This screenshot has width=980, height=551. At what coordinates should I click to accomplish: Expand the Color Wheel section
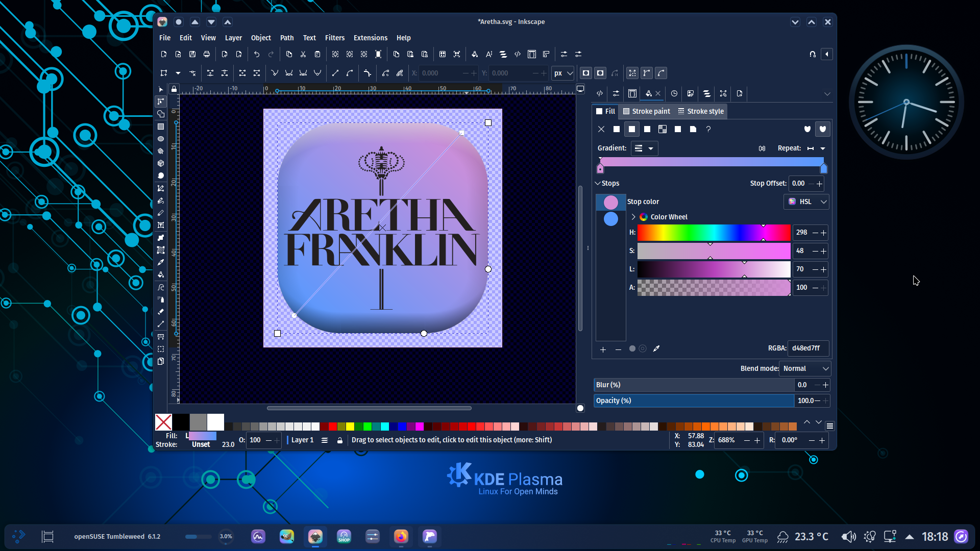tap(633, 217)
